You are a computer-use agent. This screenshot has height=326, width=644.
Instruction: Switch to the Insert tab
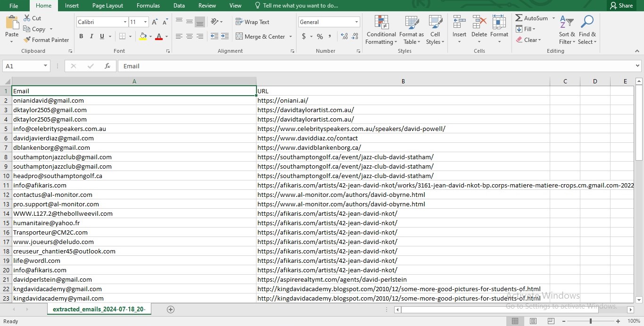[x=72, y=6]
